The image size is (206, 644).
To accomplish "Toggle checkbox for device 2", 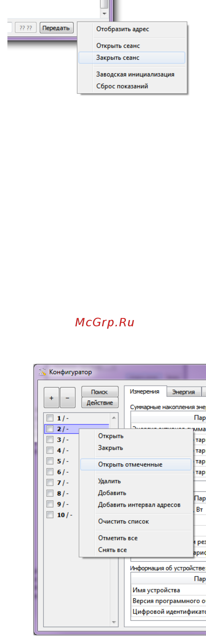I will click(50, 429).
